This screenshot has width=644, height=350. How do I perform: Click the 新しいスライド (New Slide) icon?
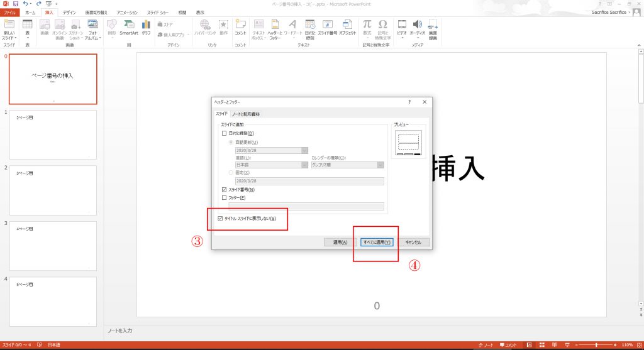tap(9, 30)
